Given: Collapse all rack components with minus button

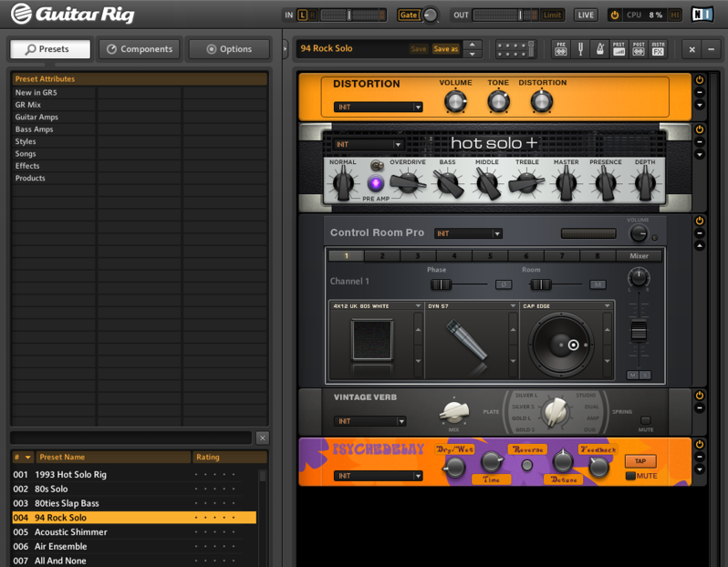Looking at the screenshot, I should coord(711,49).
